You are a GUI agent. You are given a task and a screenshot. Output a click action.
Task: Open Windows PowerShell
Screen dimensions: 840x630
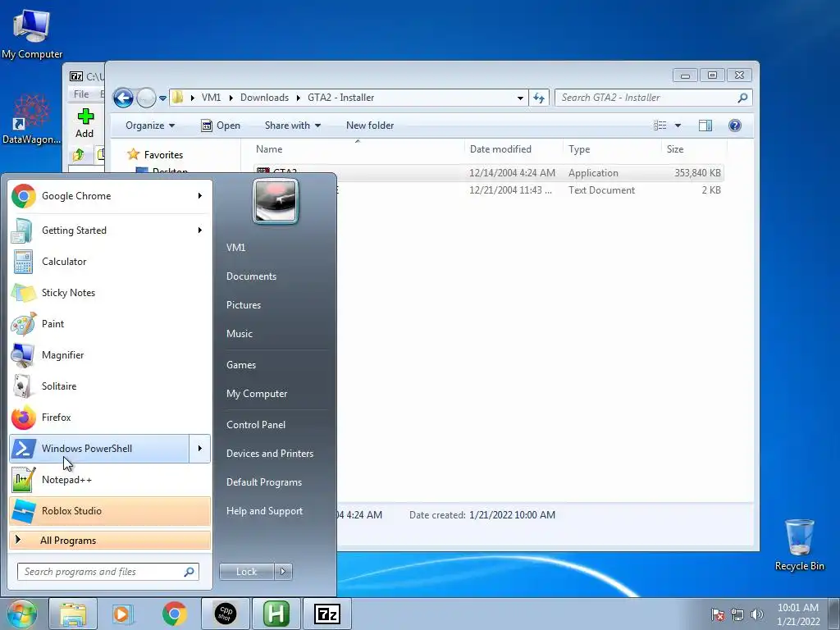[x=99, y=449]
